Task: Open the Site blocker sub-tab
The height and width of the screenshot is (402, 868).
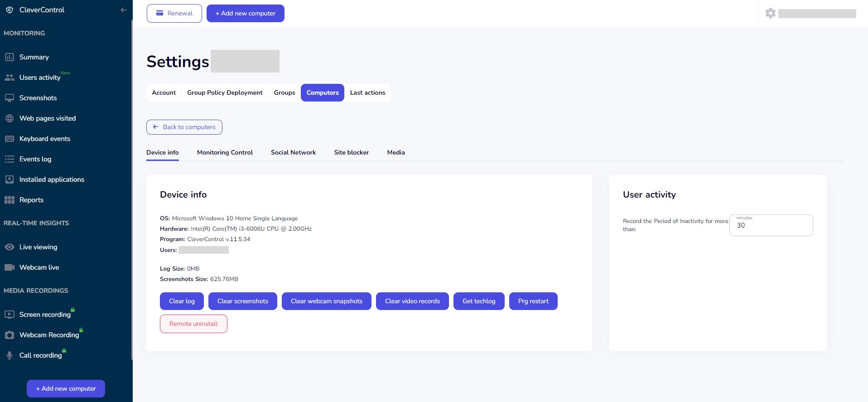Action: tap(352, 152)
